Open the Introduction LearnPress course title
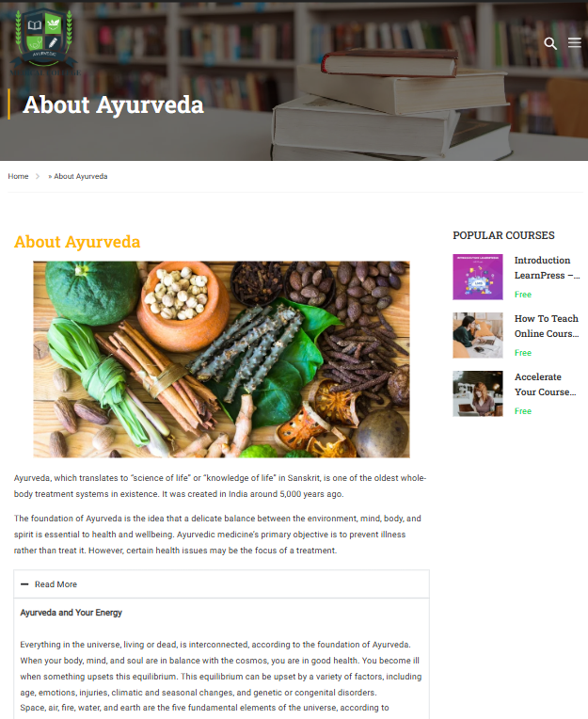The width and height of the screenshot is (588, 719). tap(547, 268)
